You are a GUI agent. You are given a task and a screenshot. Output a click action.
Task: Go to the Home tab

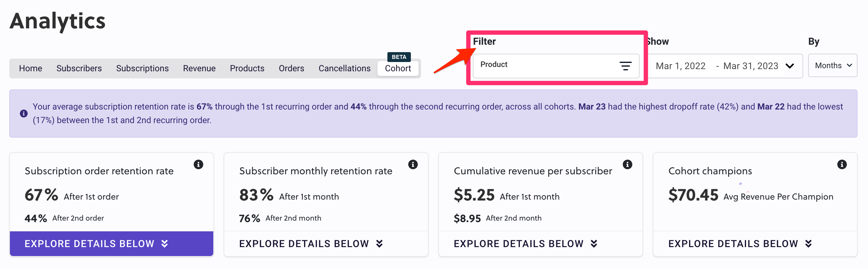click(31, 68)
